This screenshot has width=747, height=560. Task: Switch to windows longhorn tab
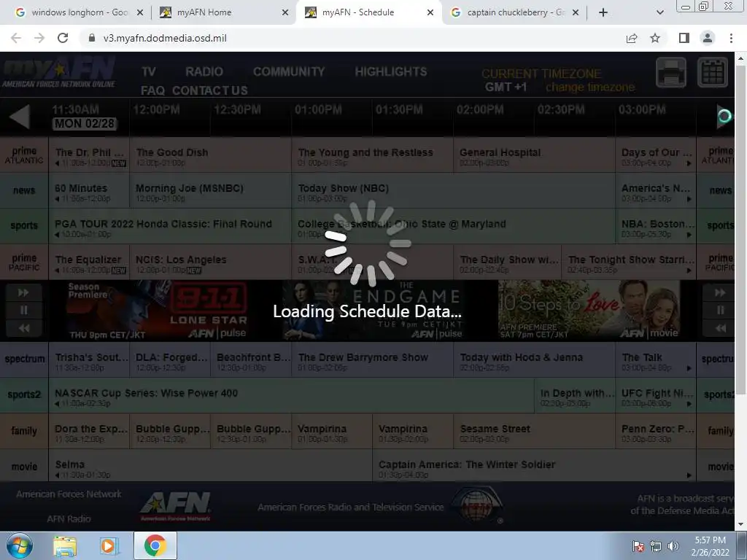point(79,12)
